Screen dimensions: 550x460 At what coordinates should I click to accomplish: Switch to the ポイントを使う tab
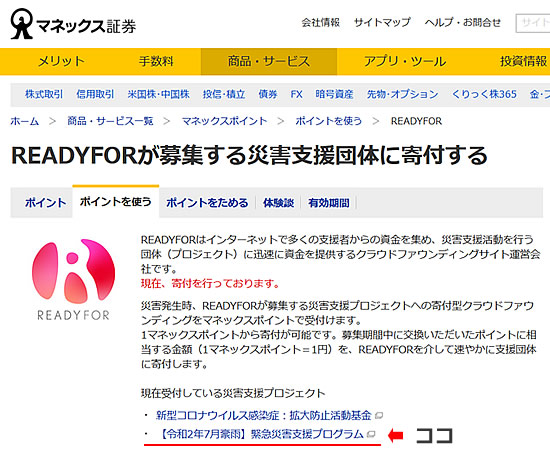click(x=115, y=202)
